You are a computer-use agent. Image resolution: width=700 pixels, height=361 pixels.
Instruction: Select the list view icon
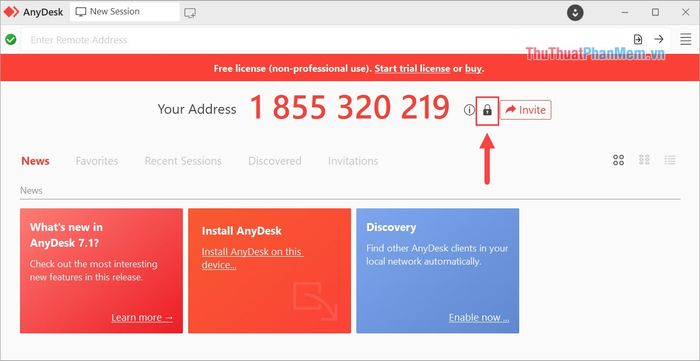click(x=670, y=160)
